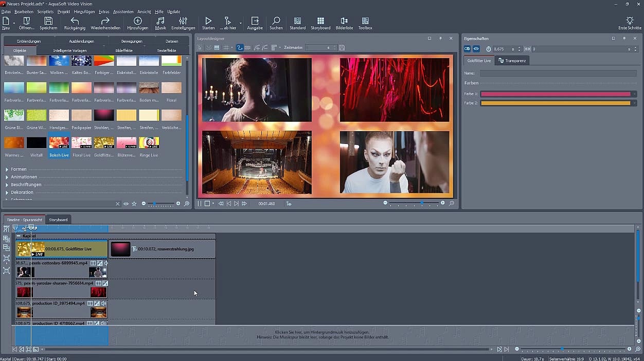This screenshot has height=361, width=644.
Task: Collapse the Kapitel track in timeline
Action: click(19, 236)
